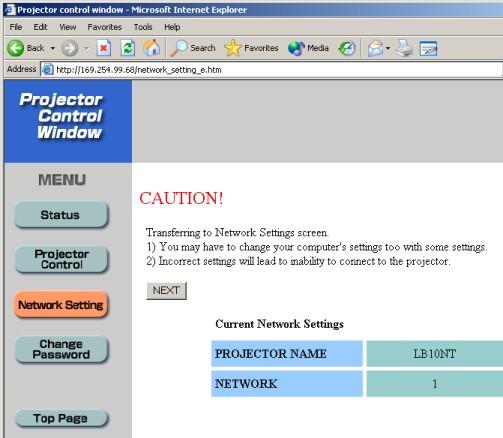Open the Edit menu
503x438 pixels.
coord(40,27)
